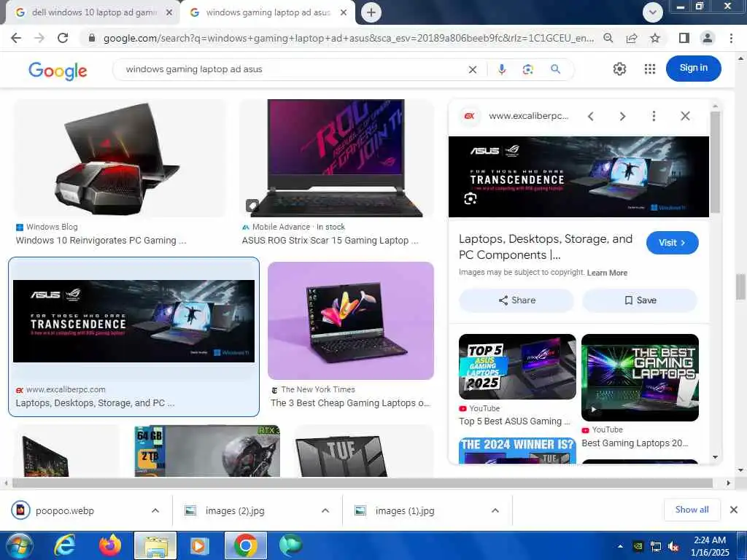Share this page from address bar
The width and height of the screenshot is (747, 560).
pos(632,38)
